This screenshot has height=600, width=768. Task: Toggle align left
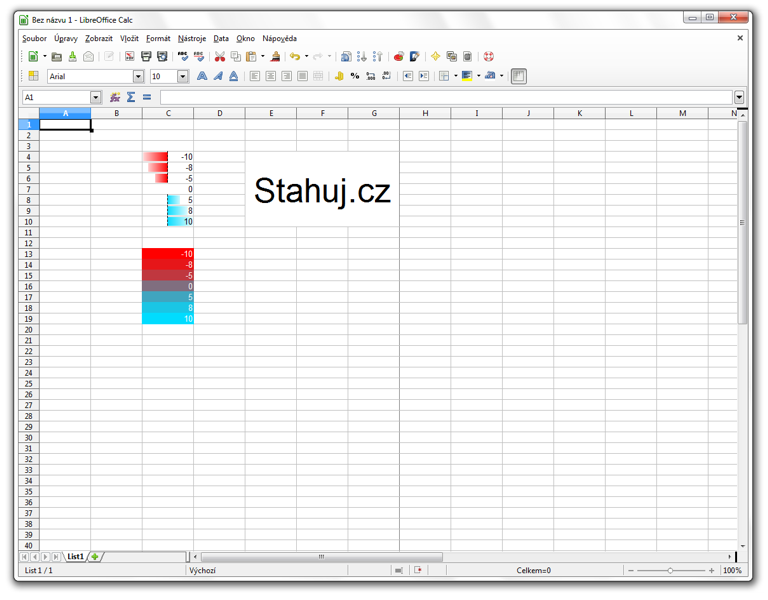pos(255,76)
